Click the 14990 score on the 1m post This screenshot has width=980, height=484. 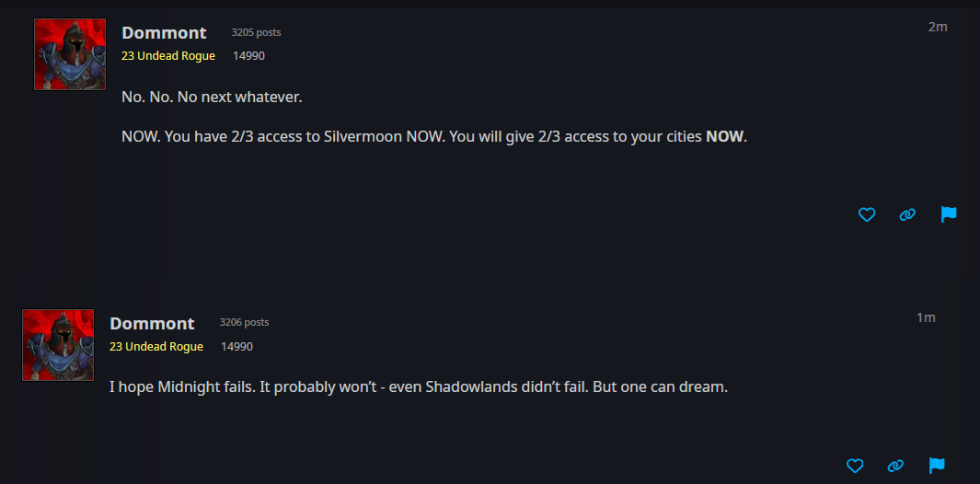236,346
